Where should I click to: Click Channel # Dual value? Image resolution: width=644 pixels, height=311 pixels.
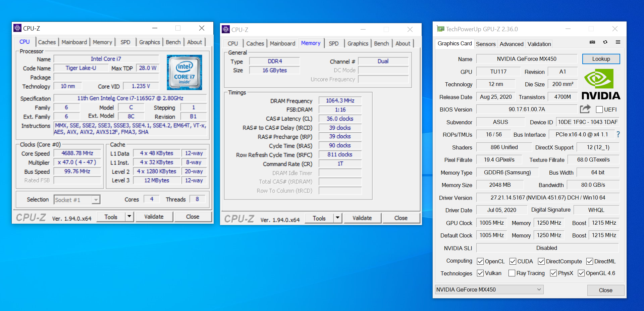click(383, 61)
